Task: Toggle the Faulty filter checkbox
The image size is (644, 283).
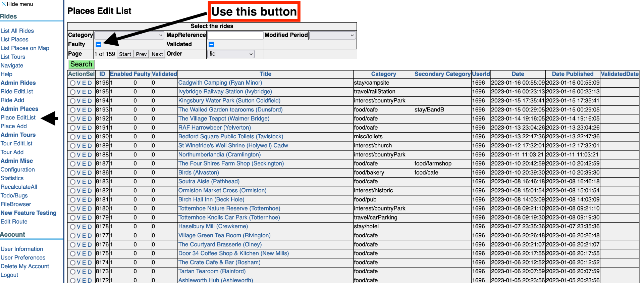Action: (99, 45)
